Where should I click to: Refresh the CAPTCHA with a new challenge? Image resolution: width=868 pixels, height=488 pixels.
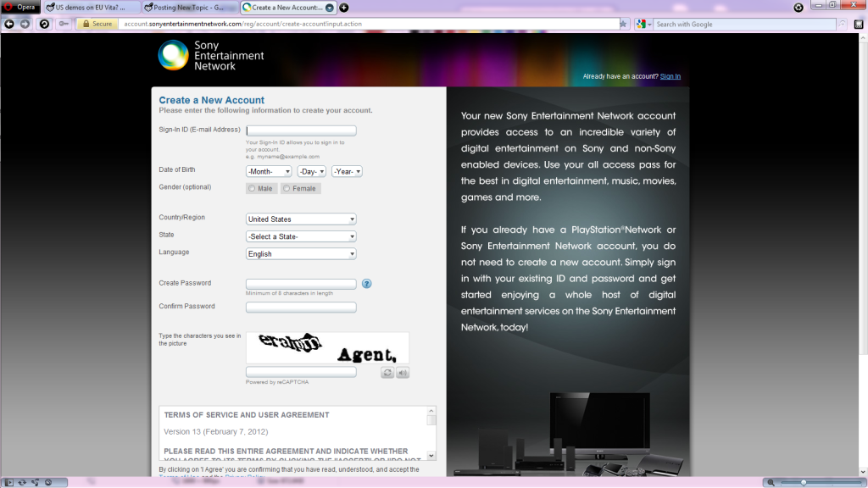point(387,373)
